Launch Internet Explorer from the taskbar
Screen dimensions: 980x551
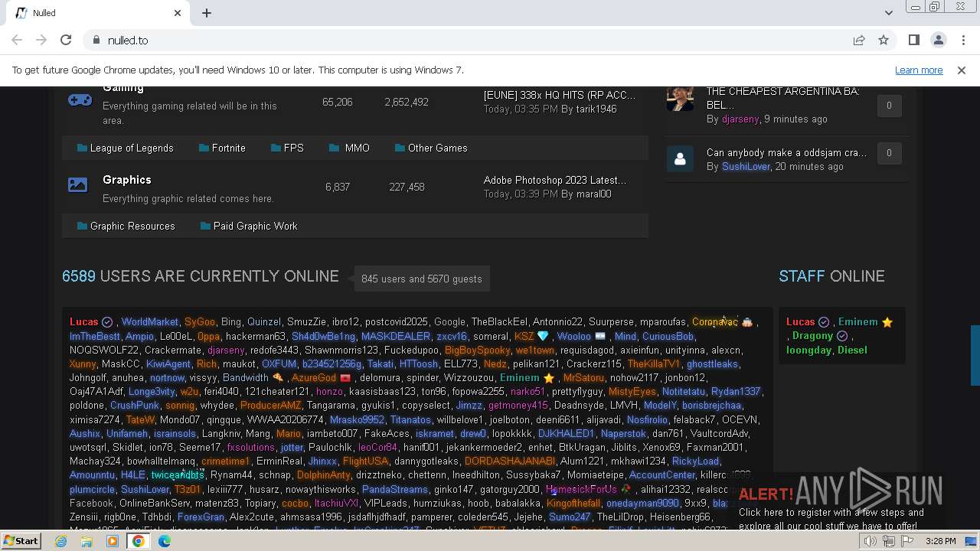60,541
